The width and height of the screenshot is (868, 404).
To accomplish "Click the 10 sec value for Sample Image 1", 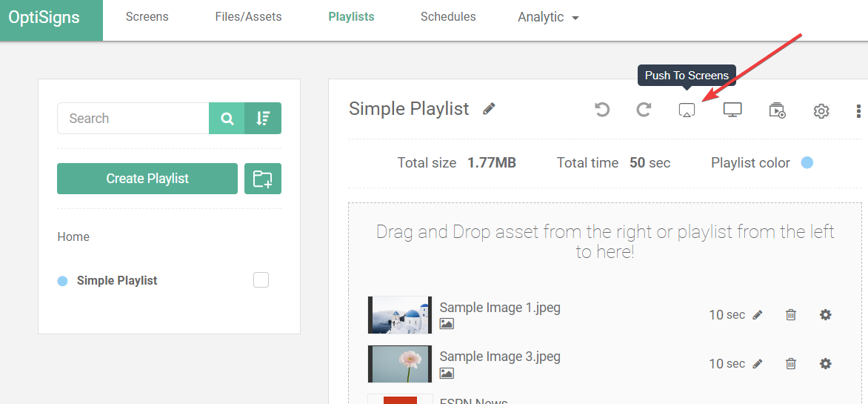I will coord(727,315).
